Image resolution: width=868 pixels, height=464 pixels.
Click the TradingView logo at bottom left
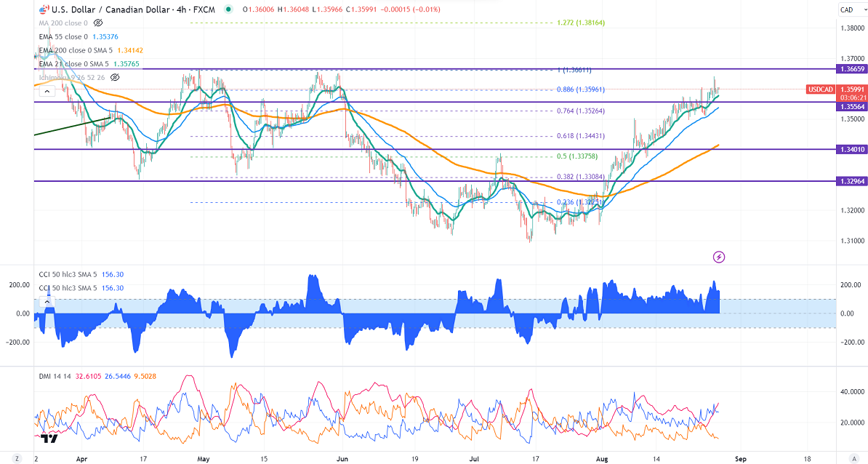point(49,439)
